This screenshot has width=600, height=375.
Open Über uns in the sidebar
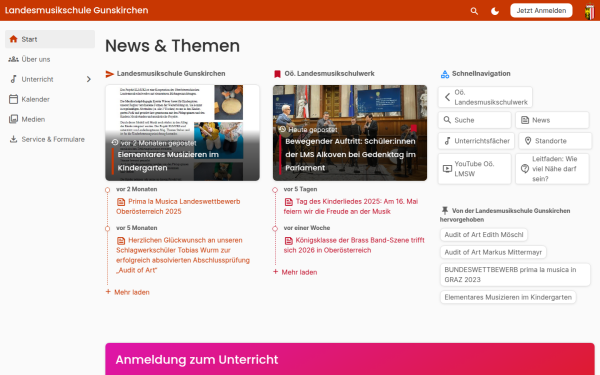[x=50, y=59]
